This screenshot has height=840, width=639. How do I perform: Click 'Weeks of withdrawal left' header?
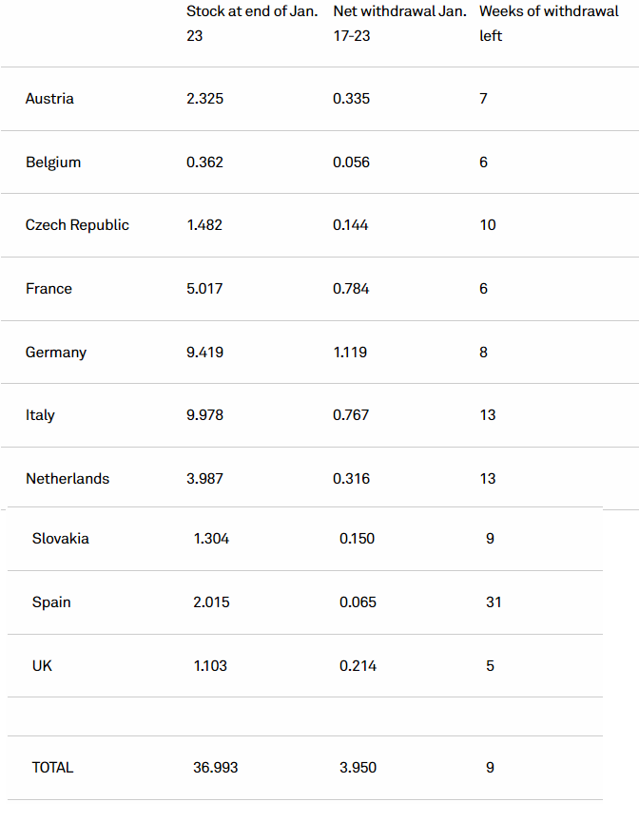click(549, 24)
